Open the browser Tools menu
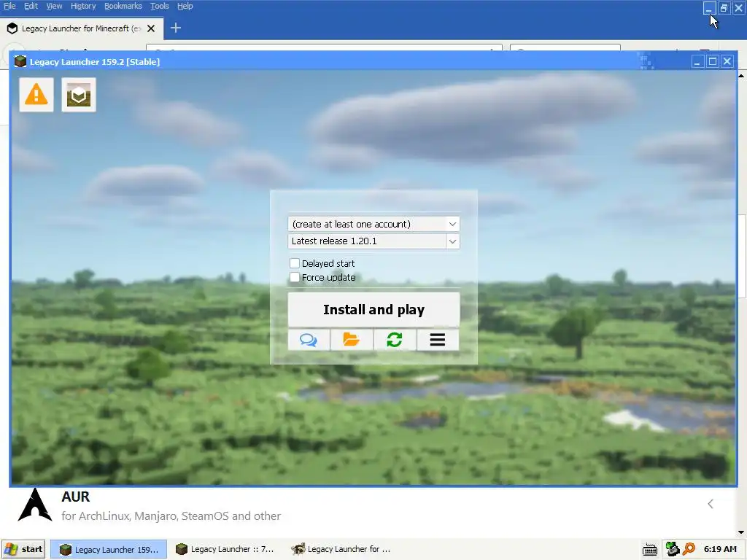Image resolution: width=747 pixels, height=560 pixels. click(x=160, y=6)
